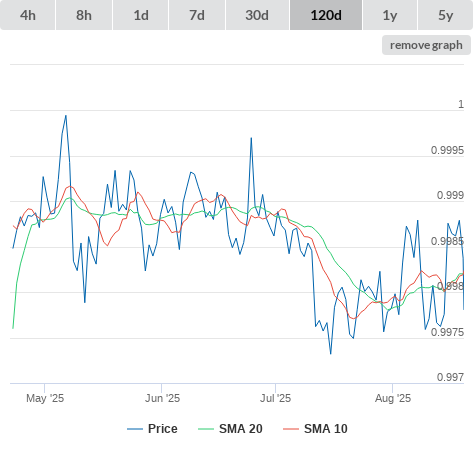Click the blue Price legend line swatch
The width and height of the screenshot is (474, 455).
tap(135, 429)
